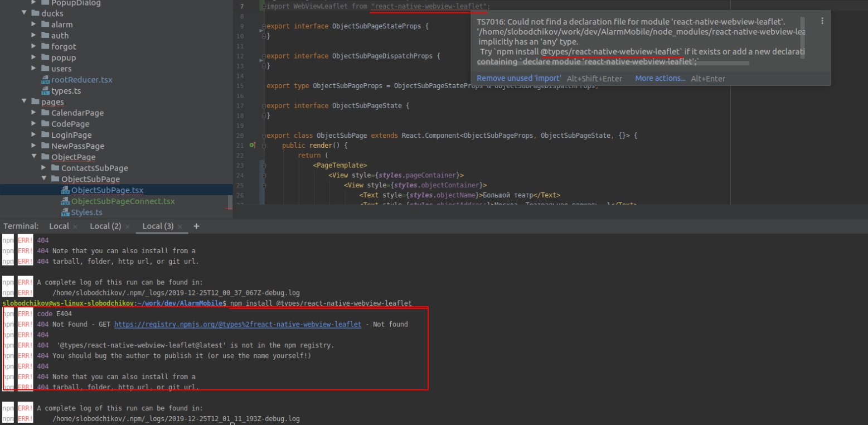
Task: Click the folder icon next to NewPassPage
Action: pyautogui.click(x=45, y=146)
